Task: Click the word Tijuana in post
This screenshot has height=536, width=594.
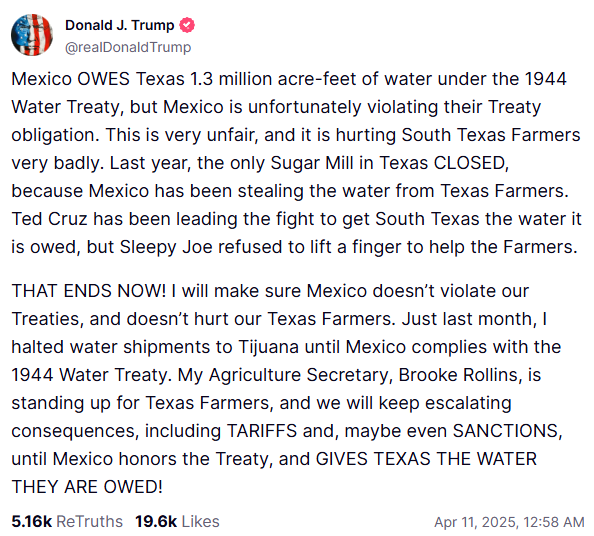Action: 269,347
